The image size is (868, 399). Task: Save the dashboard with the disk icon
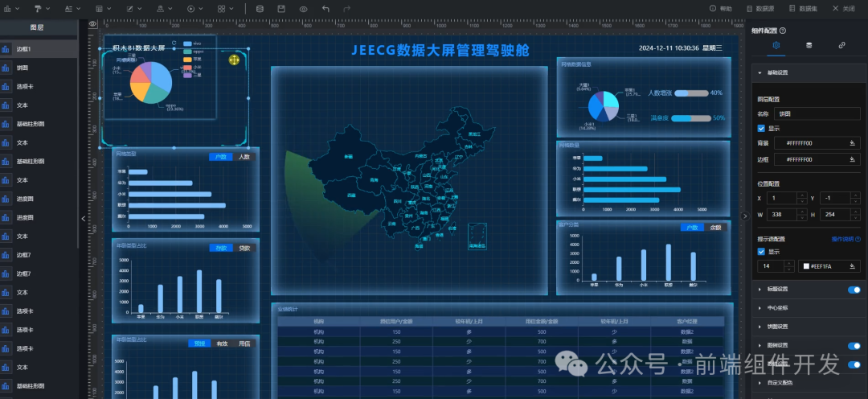pos(281,9)
